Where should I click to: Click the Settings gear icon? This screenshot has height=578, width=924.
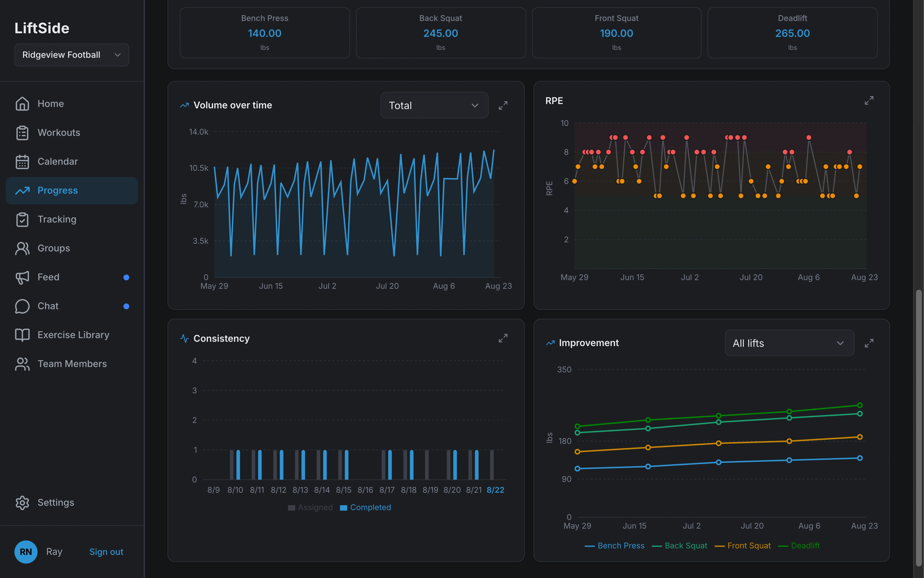(x=22, y=503)
